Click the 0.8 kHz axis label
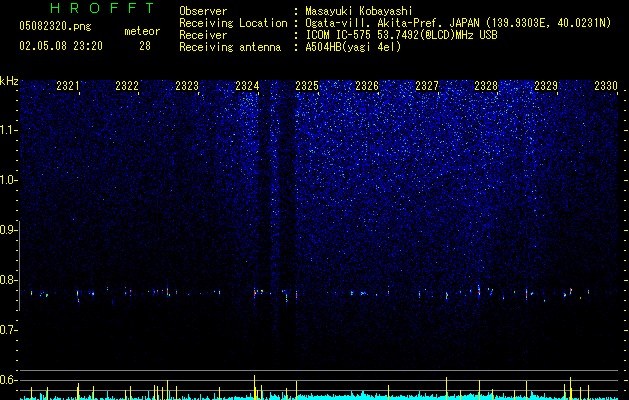629x400 pixels. point(7,280)
